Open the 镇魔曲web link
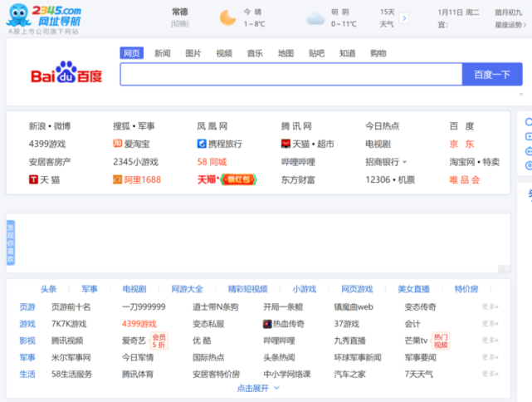Screen dimensions: 532x402 (x=354, y=307)
